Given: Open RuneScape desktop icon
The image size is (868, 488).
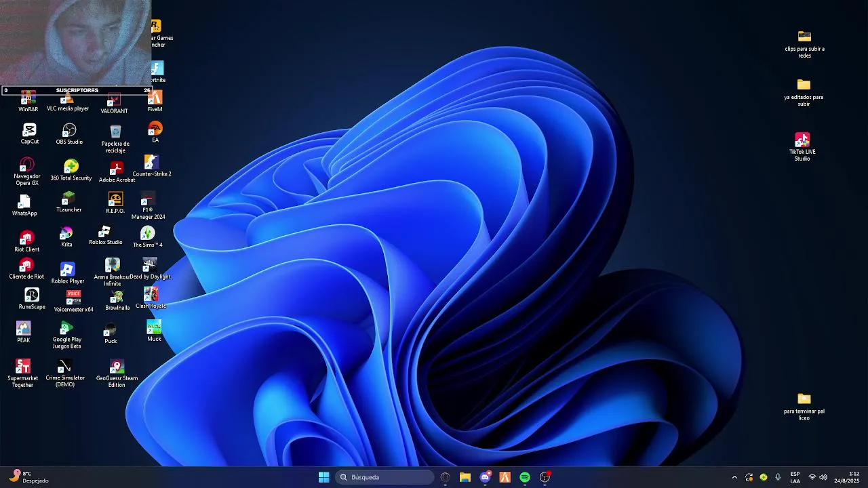Looking at the screenshot, I should click(x=32, y=299).
